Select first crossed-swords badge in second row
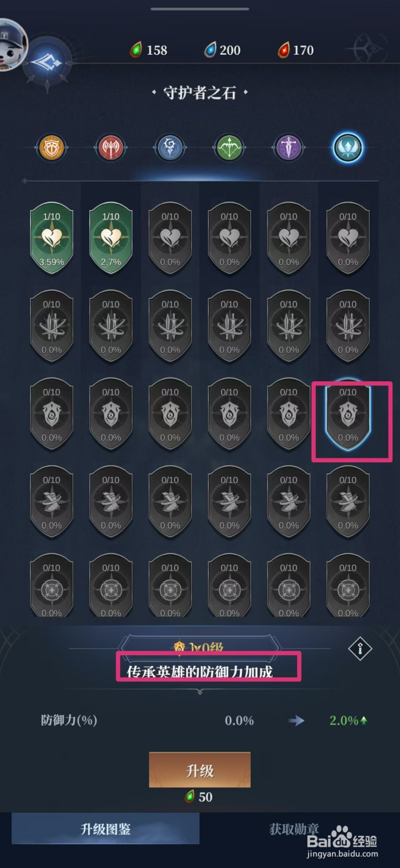The height and width of the screenshot is (868, 400). [52, 326]
